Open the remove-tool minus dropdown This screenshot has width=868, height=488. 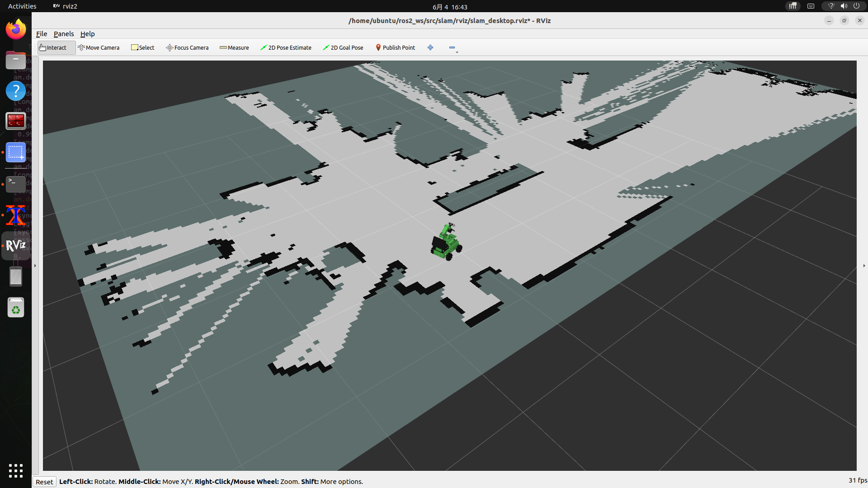pyautogui.click(x=453, y=48)
